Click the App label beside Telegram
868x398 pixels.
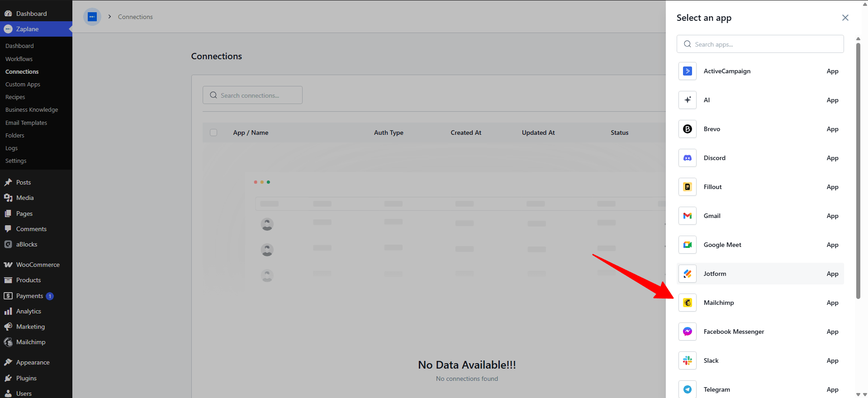point(832,389)
